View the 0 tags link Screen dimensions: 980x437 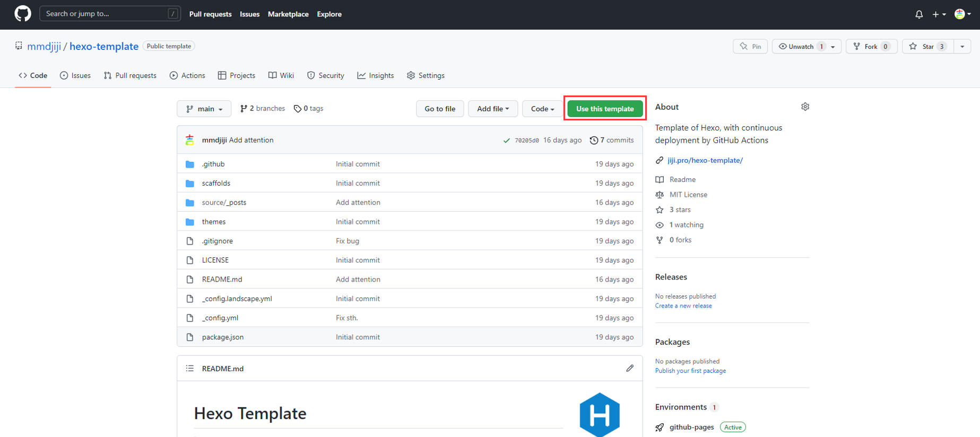(x=309, y=108)
